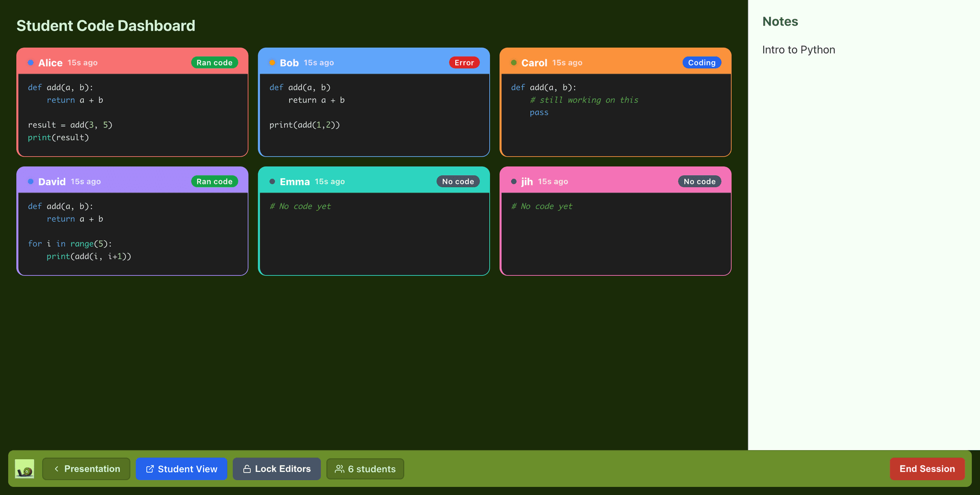Screen dimensions: 980x495
Task: Select Bob's student name
Action: coord(289,63)
